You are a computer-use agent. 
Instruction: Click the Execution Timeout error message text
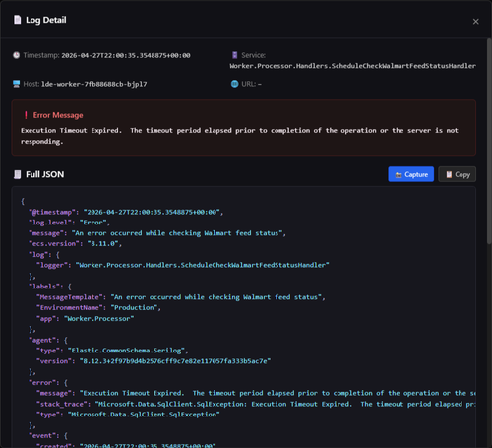click(239, 136)
